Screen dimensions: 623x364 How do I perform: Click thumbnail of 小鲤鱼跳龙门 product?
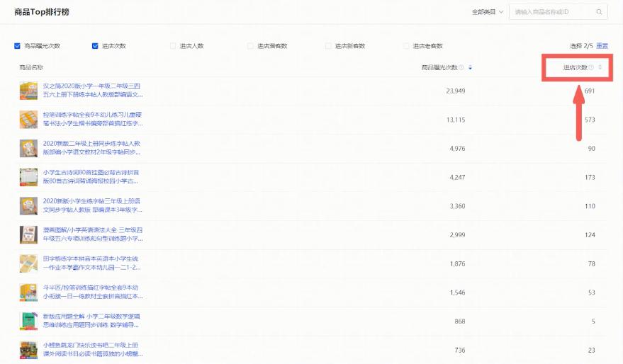(x=28, y=350)
